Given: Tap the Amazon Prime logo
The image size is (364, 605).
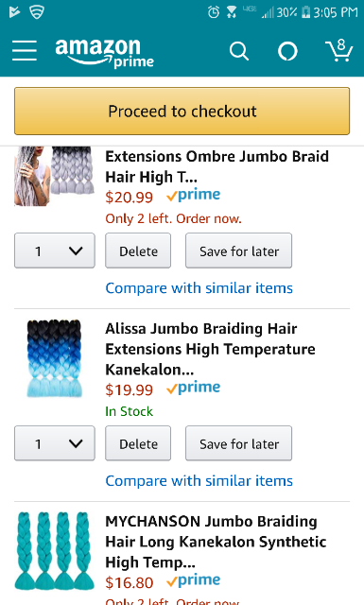Looking at the screenshot, I should click(x=105, y=53).
